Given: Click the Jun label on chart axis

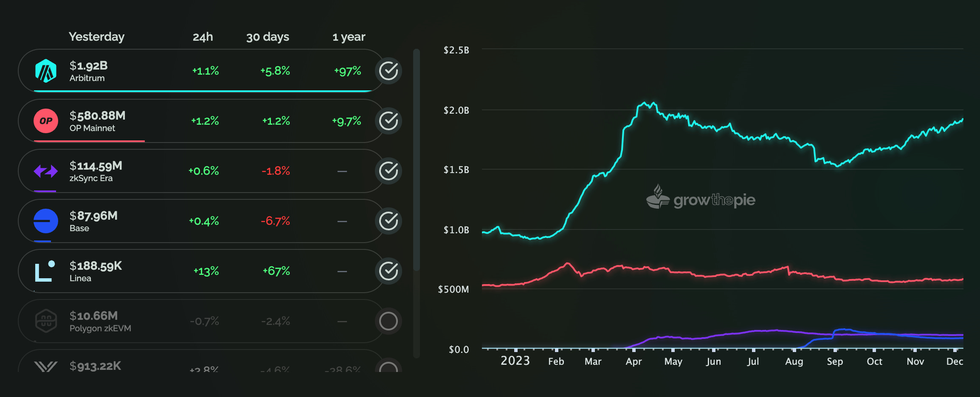Looking at the screenshot, I should (x=713, y=361).
